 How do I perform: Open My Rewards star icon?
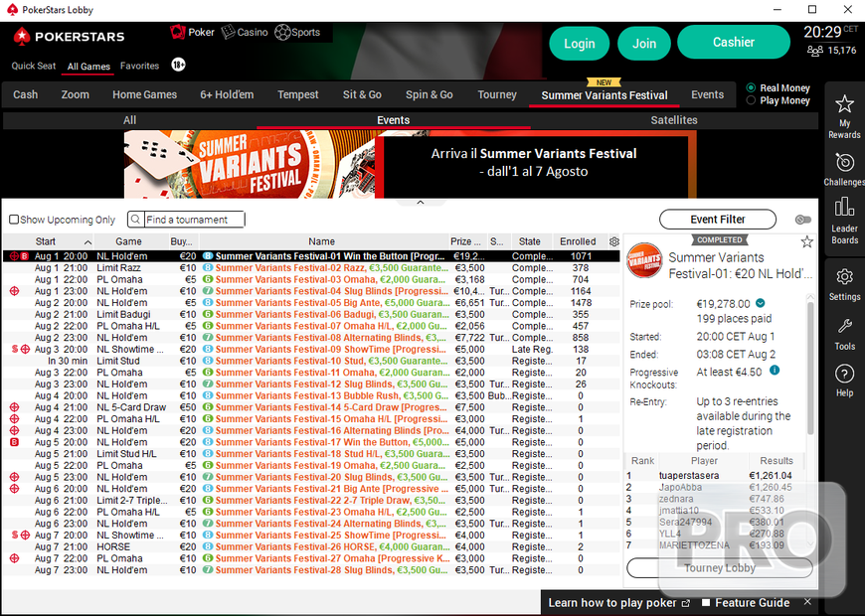point(844,103)
